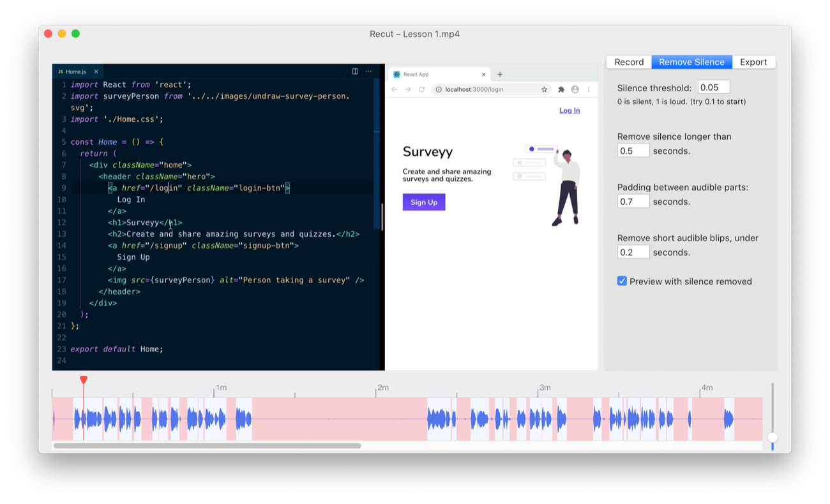Screen dimensions: 830x504
Task: Click the Sign Up button in preview
Action: click(424, 202)
